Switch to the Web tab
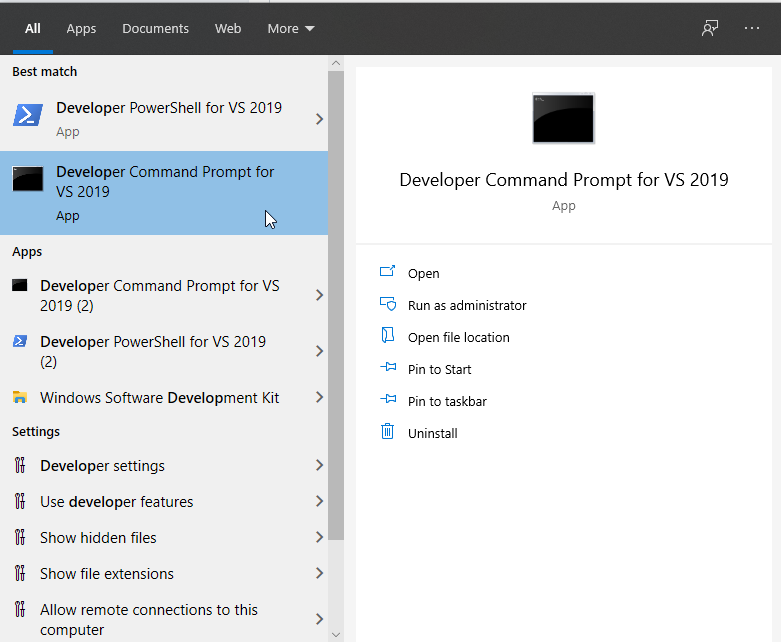The width and height of the screenshot is (781, 642). click(228, 28)
